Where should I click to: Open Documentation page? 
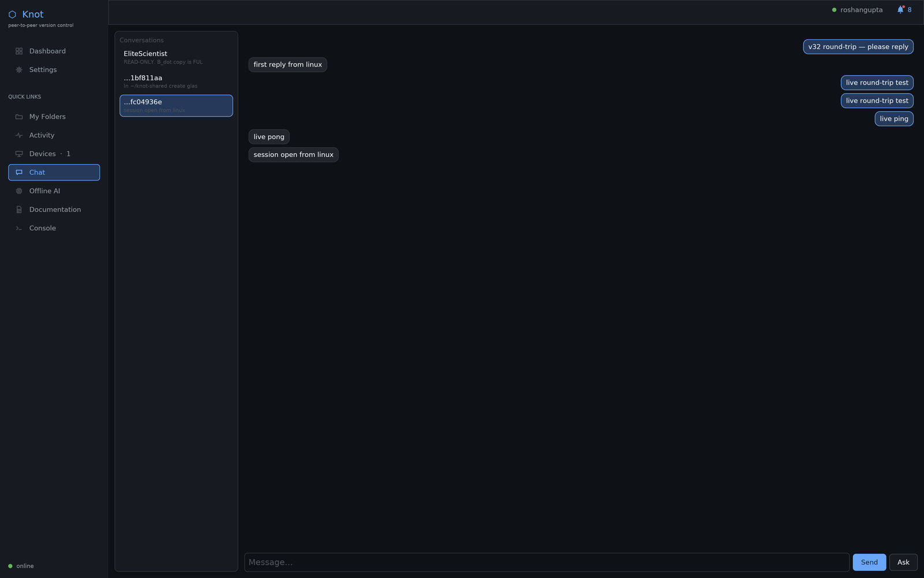(x=54, y=210)
